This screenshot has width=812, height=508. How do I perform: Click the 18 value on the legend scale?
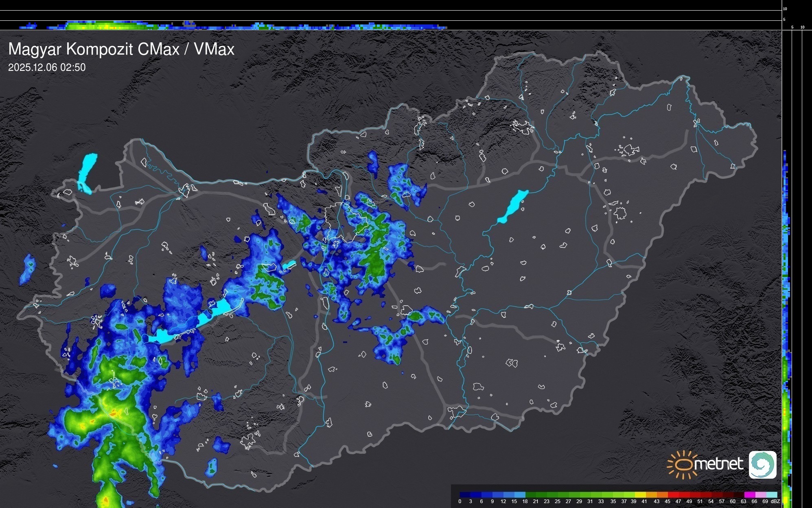click(525, 501)
